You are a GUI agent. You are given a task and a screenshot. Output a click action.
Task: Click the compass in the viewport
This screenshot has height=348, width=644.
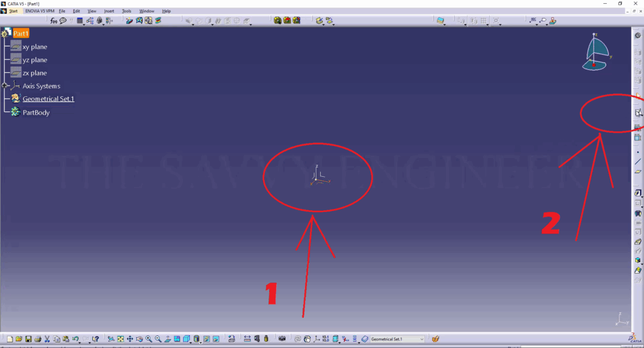point(596,53)
